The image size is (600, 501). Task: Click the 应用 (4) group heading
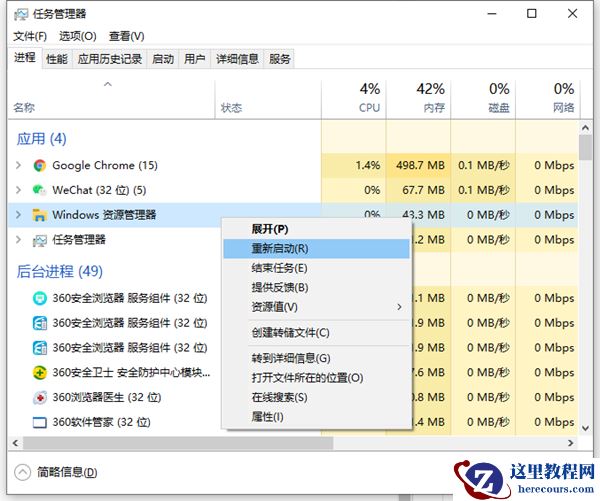[42, 139]
